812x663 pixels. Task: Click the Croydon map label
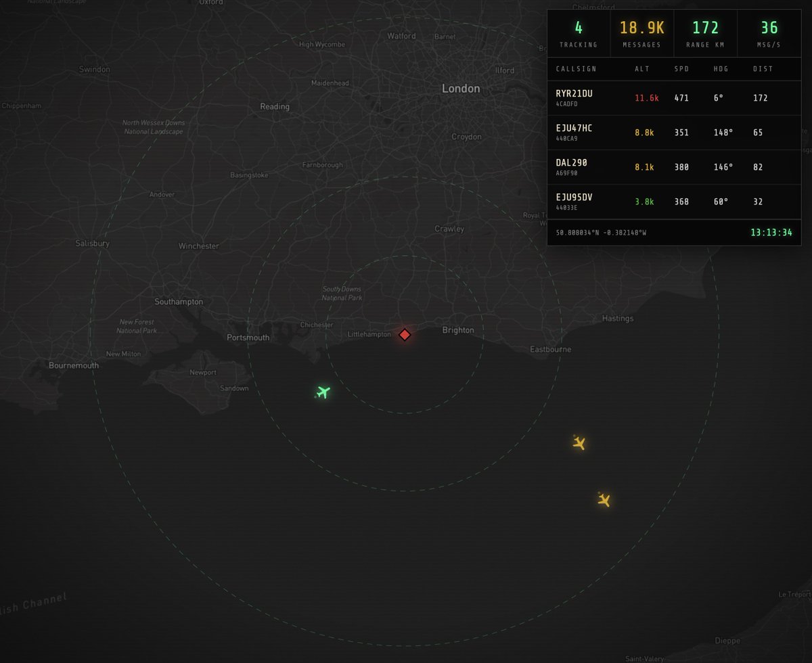[466, 137]
